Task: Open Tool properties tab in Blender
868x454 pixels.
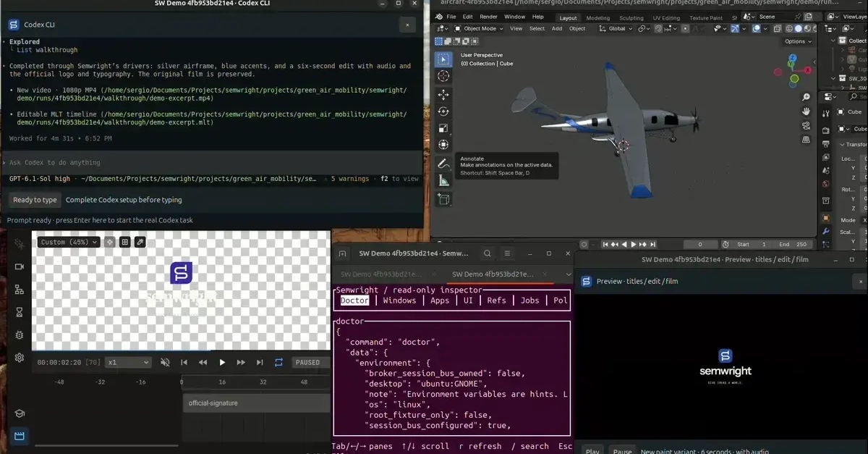Action: pos(825,112)
